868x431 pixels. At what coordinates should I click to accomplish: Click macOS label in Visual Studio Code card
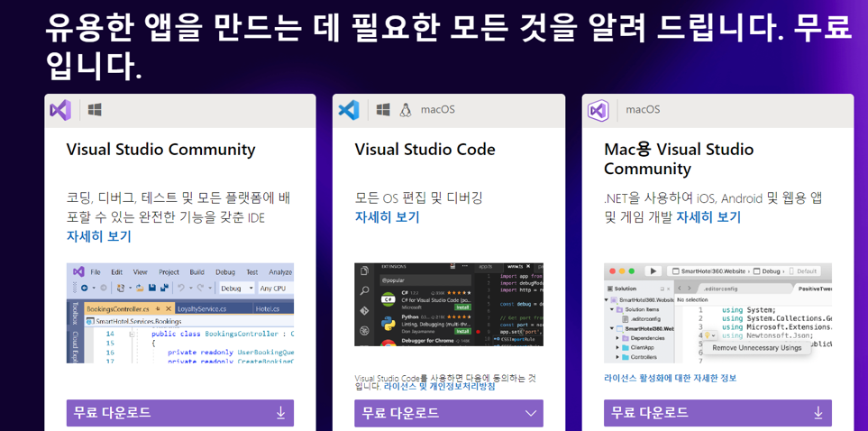click(x=438, y=110)
